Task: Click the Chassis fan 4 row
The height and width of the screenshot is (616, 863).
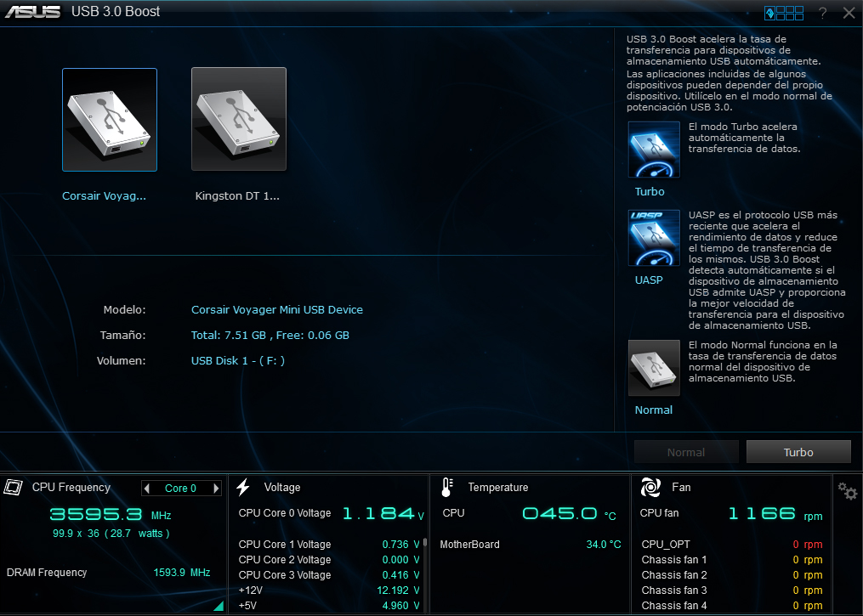Action: (732, 606)
